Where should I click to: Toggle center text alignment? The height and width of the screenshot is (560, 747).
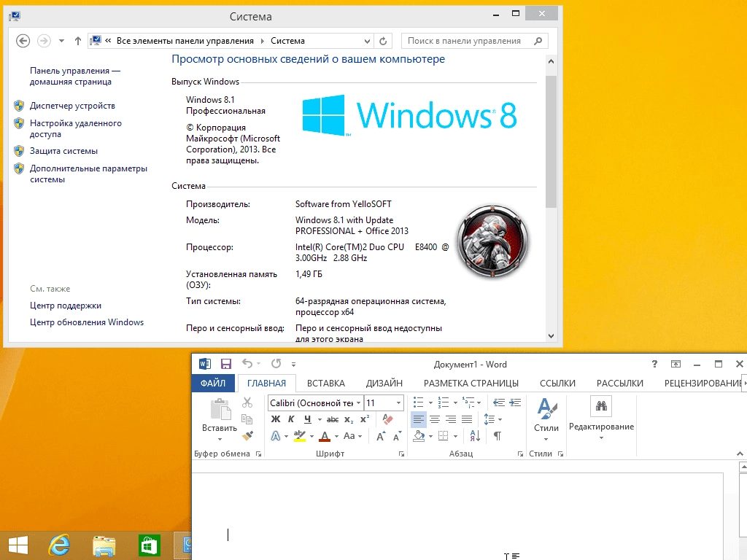click(x=435, y=419)
